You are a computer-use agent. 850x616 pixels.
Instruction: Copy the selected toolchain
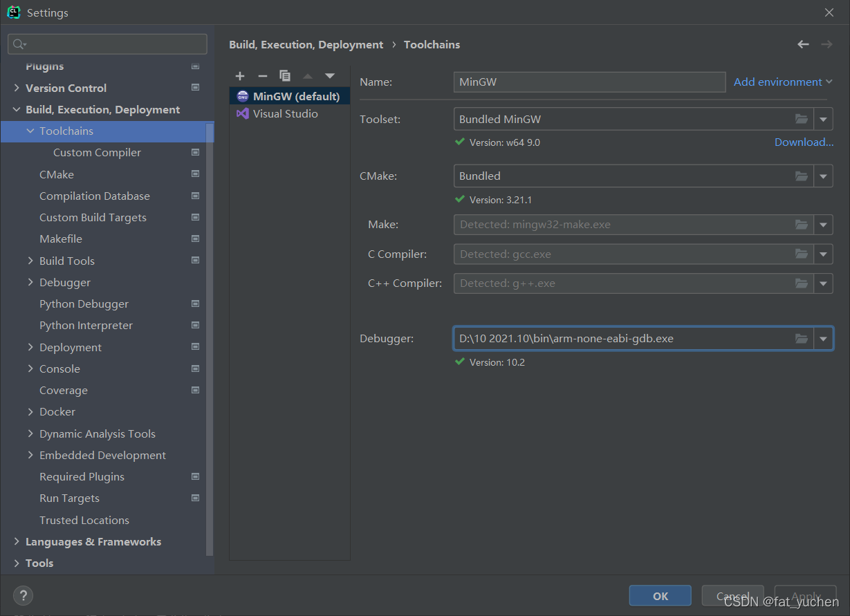point(285,76)
